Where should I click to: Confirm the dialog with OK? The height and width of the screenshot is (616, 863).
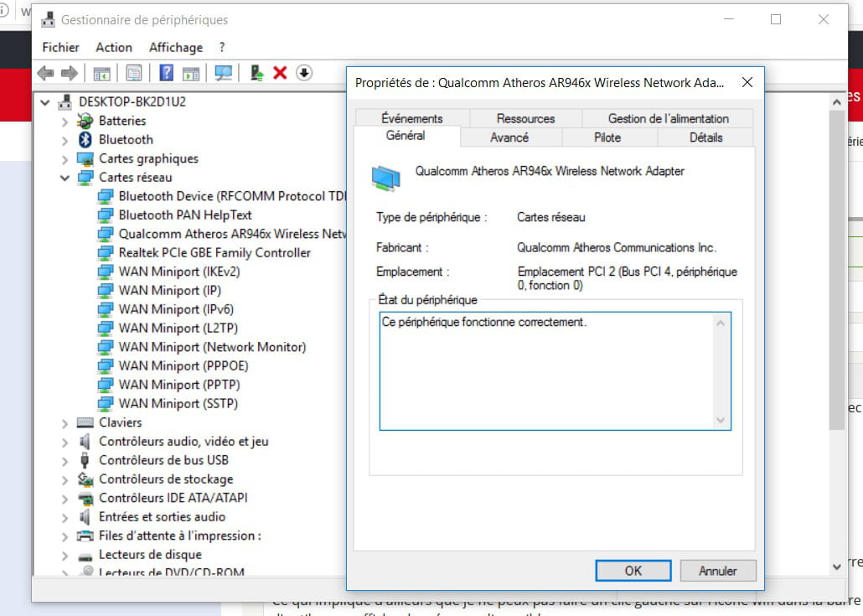(633, 571)
